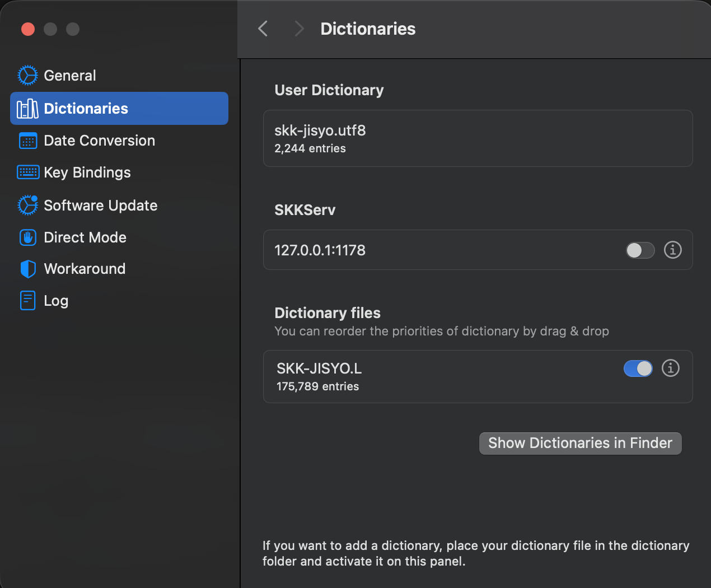Select the Dictionaries sidebar item
Screen dimensions: 711x588
click(119, 109)
